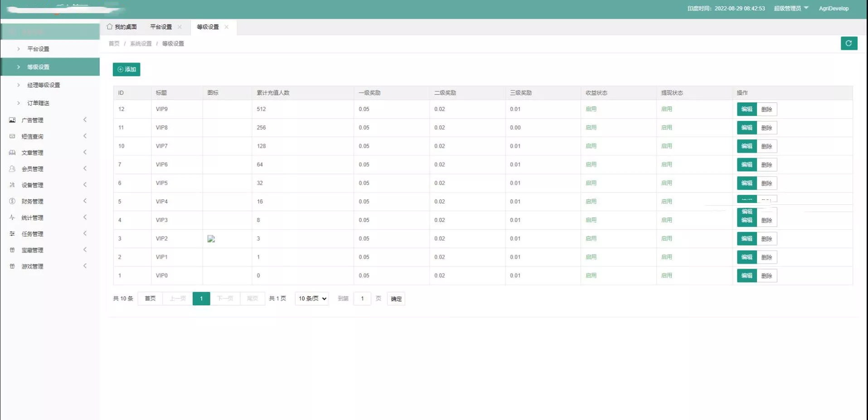Screen dimensions: 868x420
Task: Edit the VIP9 row with 编辑
Action: click(747, 109)
